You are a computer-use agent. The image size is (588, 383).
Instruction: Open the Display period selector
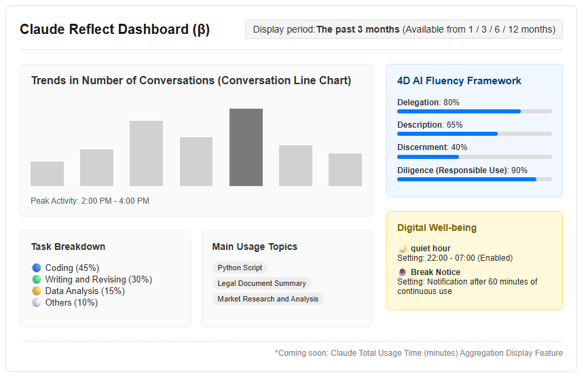point(404,29)
